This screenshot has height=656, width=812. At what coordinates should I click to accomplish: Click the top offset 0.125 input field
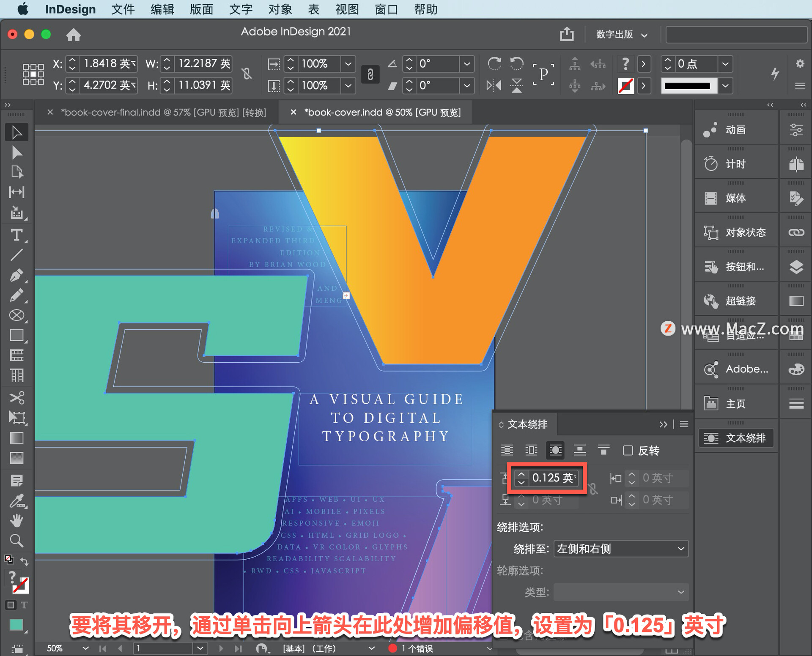tap(552, 478)
